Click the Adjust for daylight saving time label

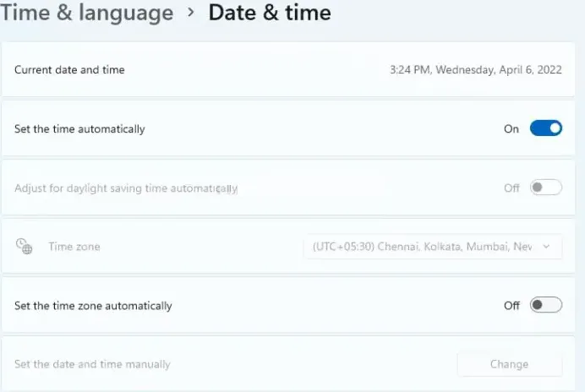[x=126, y=188]
